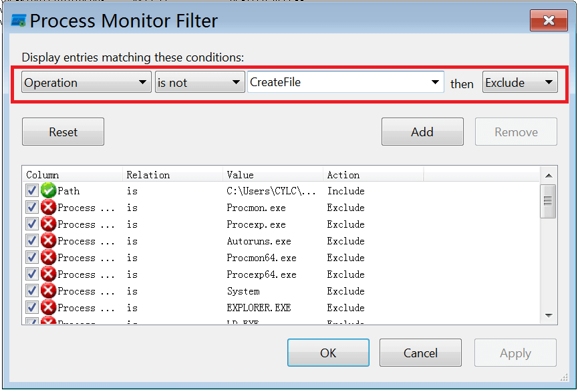Image resolution: width=580 pixels, height=392 pixels.
Task: Click the red Exclude icon for Autoruns.exe
Action: pyautogui.click(x=48, y=241)
